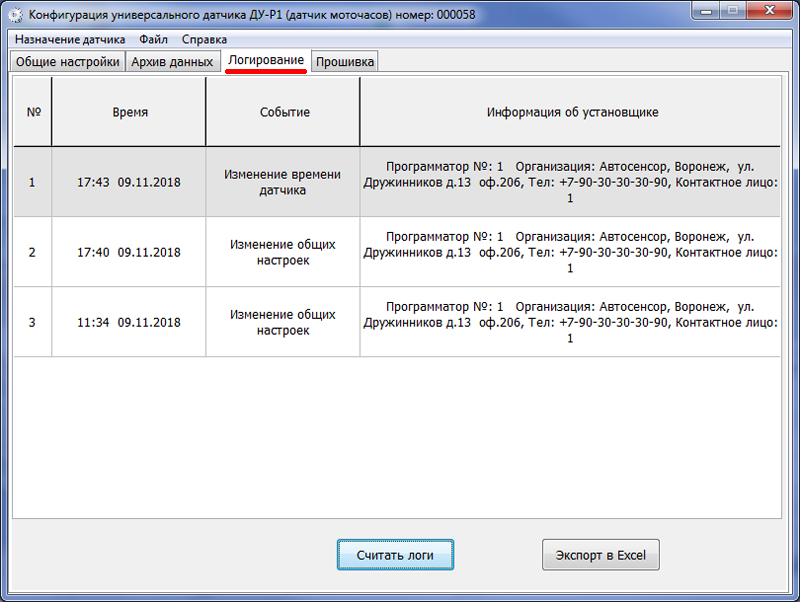Viewport: 800px width, 602px height.
Task: Open the Файл menu
Action: [x=154, y=39]
